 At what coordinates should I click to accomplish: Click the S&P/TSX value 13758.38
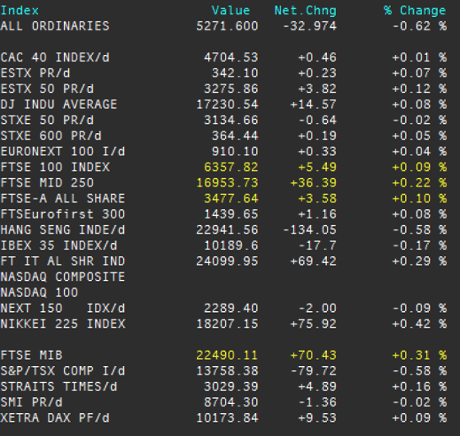[227, 371]
